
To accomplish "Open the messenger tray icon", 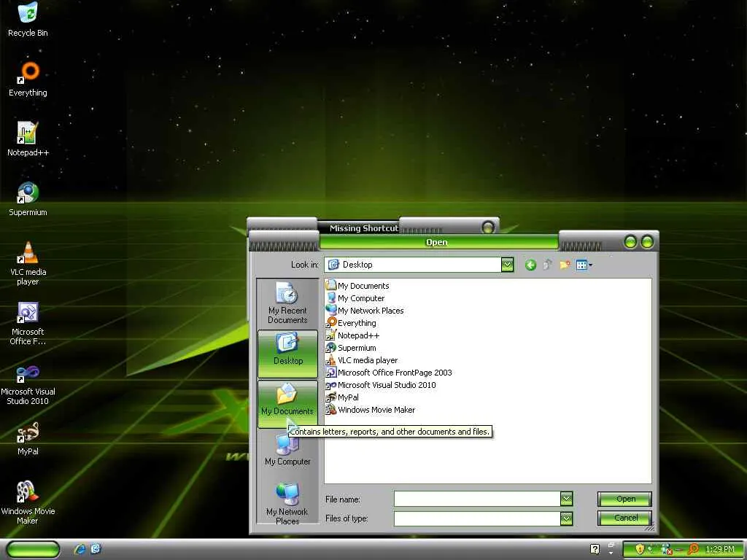I will click(x=666, y=550).
